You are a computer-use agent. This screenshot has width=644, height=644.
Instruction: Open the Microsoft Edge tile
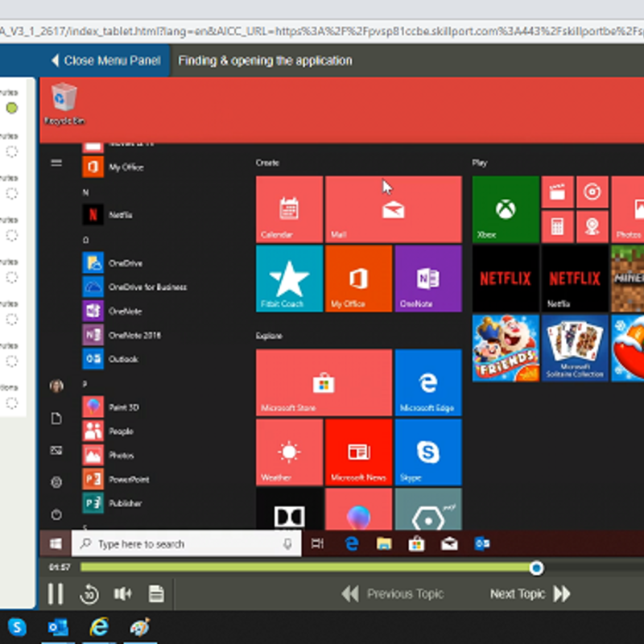[427, 382]
